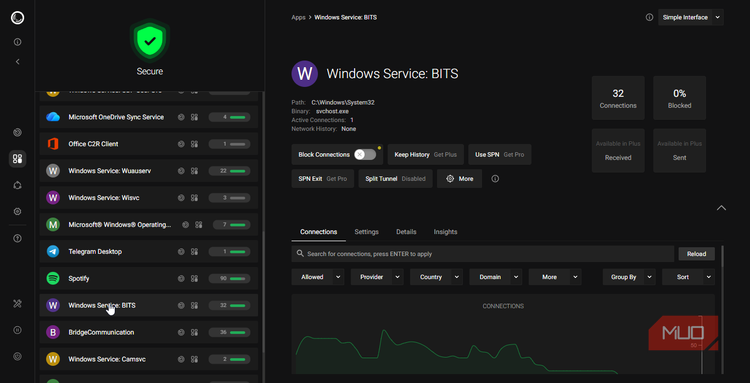Collapse app header with the up chevron
Image resolution: width=750 pixels, height=383 pixels.
[x=721, y=208]
